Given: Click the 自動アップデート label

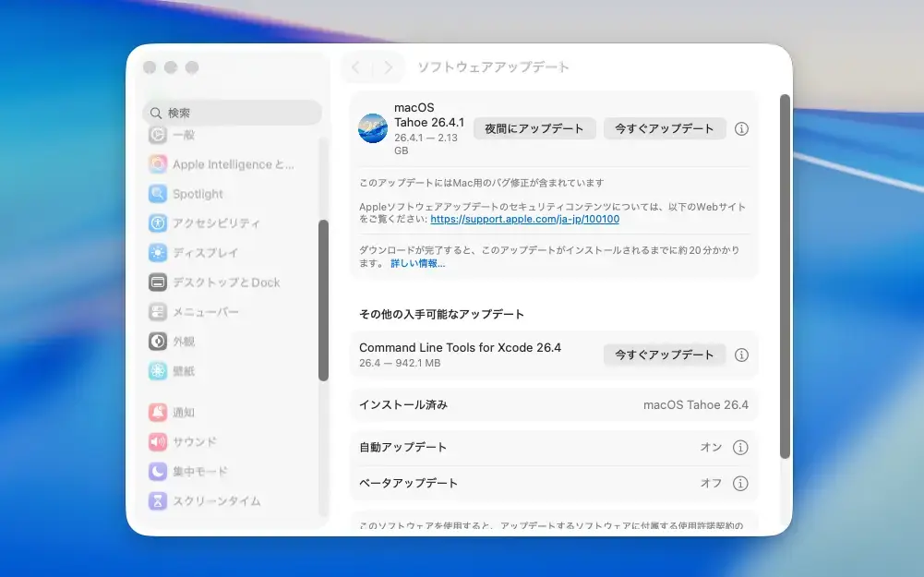Looking at the screenshot, I should [x=403, y=448].
